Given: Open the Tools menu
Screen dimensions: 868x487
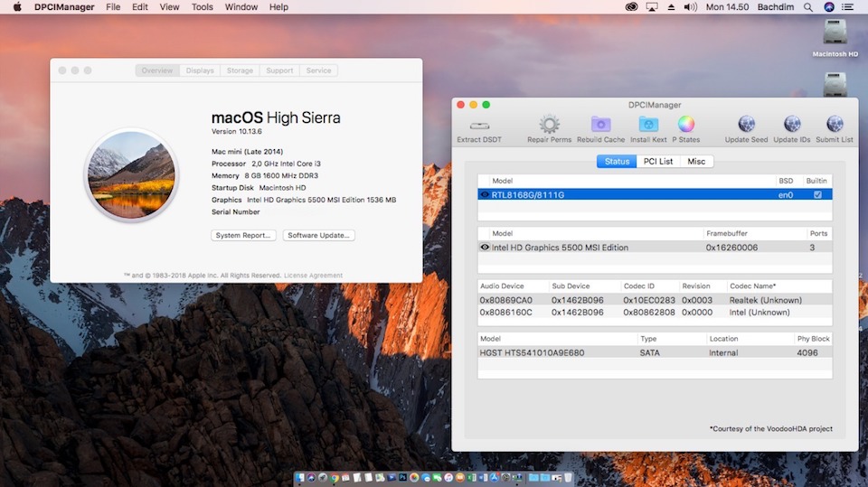Looking at the screenshot, I should click(x=202, y=7).
